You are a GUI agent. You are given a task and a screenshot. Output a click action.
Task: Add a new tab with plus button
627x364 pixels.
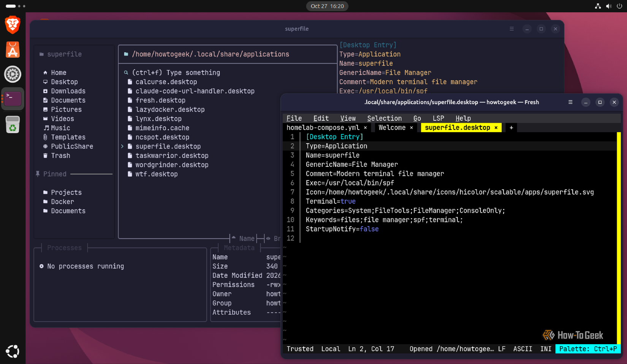511,128
